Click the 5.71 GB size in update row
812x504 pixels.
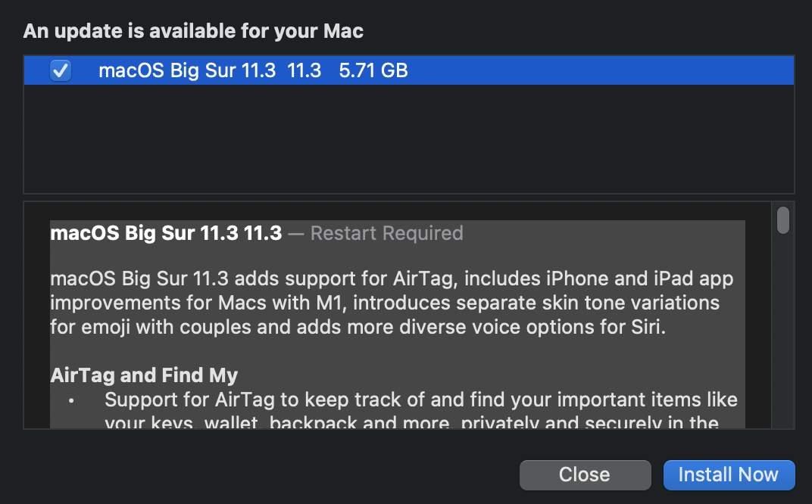click(373, 71)
